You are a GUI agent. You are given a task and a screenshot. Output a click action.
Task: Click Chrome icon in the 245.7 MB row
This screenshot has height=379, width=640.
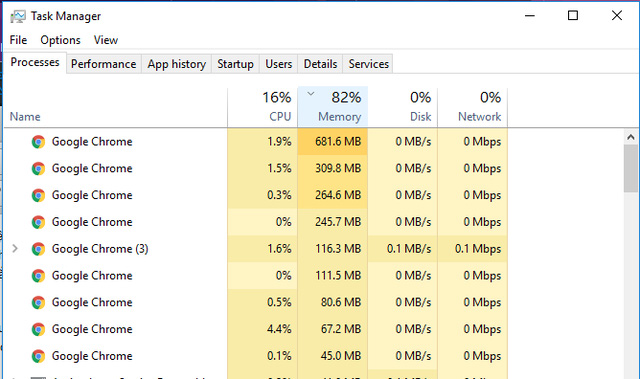point(38,222)
